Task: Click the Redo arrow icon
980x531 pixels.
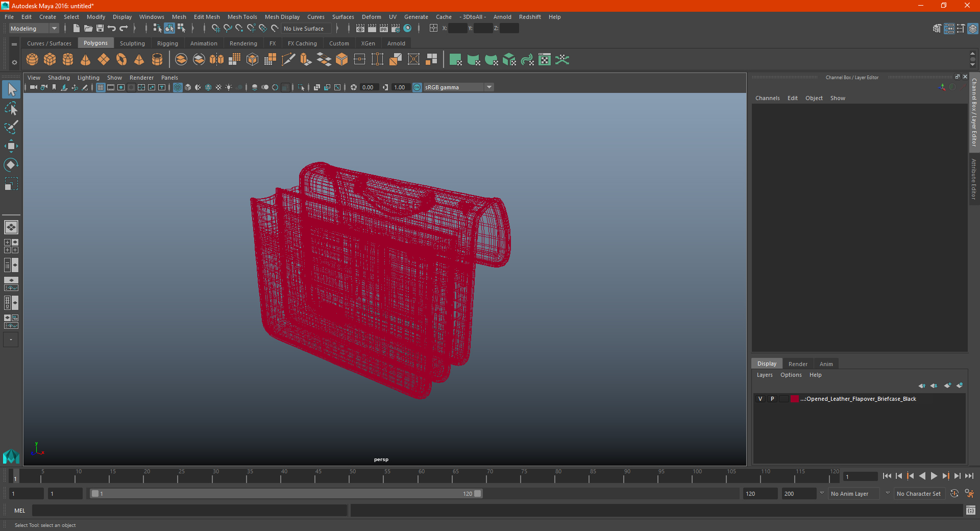Action: 124,29
